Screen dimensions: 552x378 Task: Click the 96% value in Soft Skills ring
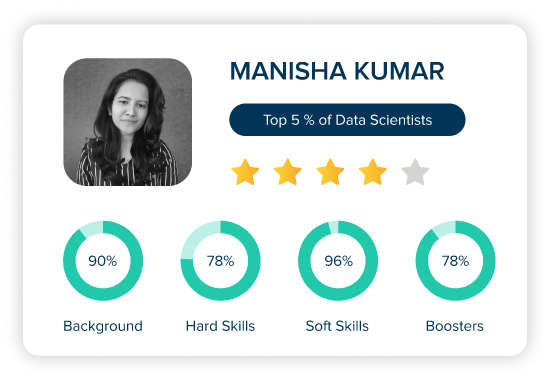click(338, 261)
